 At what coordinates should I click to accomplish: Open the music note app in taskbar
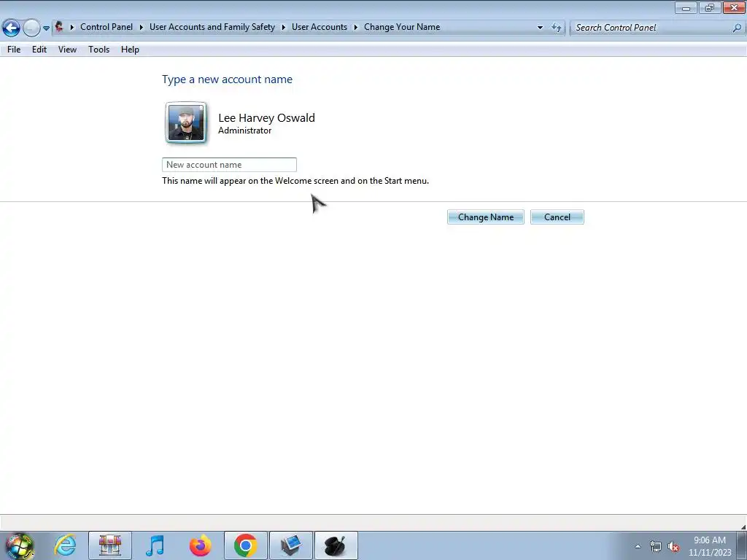(x=155, y=545)
